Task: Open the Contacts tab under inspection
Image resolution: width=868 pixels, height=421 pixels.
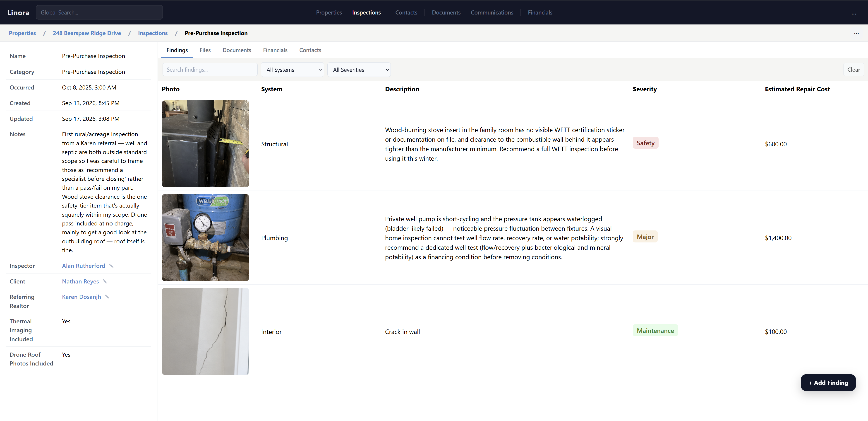Action: (310, 50)
